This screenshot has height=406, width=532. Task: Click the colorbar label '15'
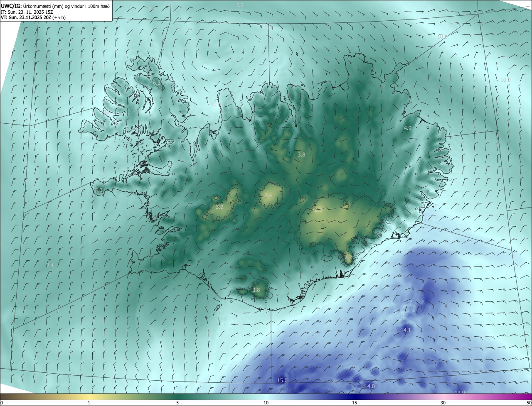tap(355, 403)
